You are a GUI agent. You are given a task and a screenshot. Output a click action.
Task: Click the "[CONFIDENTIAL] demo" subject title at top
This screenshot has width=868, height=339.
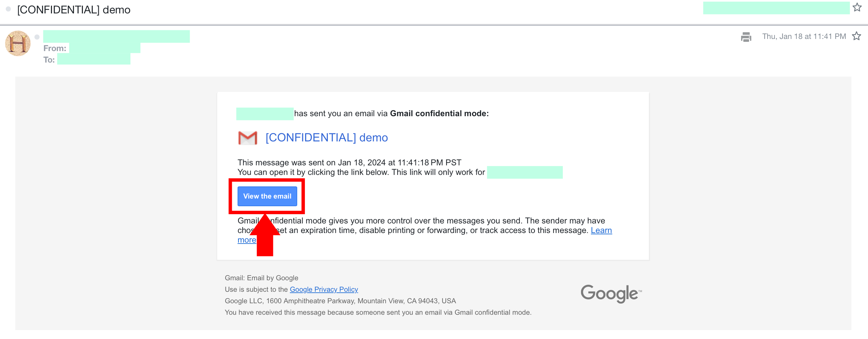coord(74,10)
